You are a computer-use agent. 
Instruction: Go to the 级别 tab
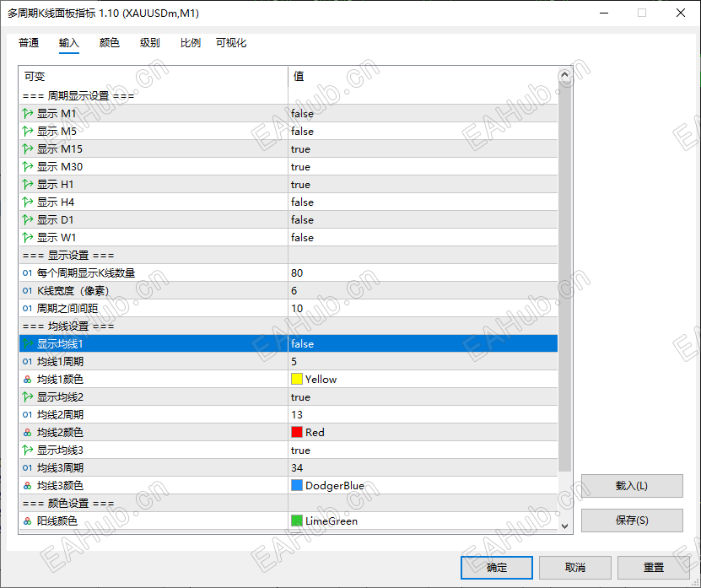tap(150, 43)
